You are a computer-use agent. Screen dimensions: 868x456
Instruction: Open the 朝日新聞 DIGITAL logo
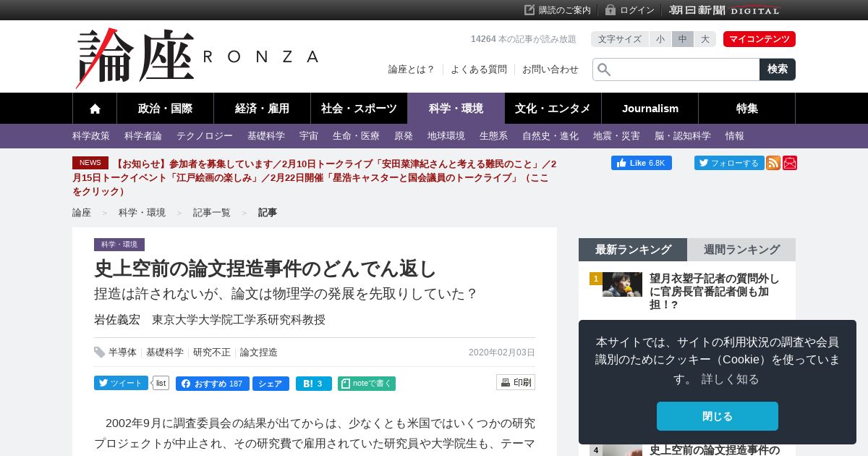(725, 10)
